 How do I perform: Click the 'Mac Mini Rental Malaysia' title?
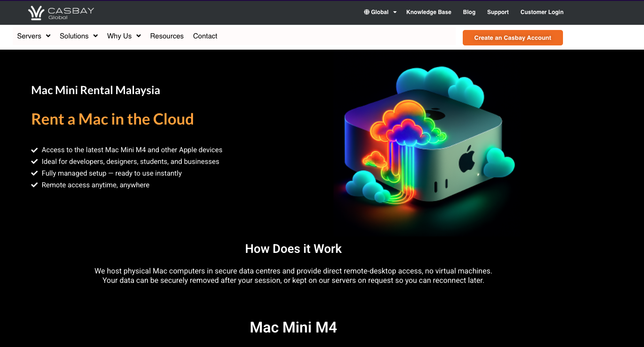pyautogui.click(x=96, y=90)
